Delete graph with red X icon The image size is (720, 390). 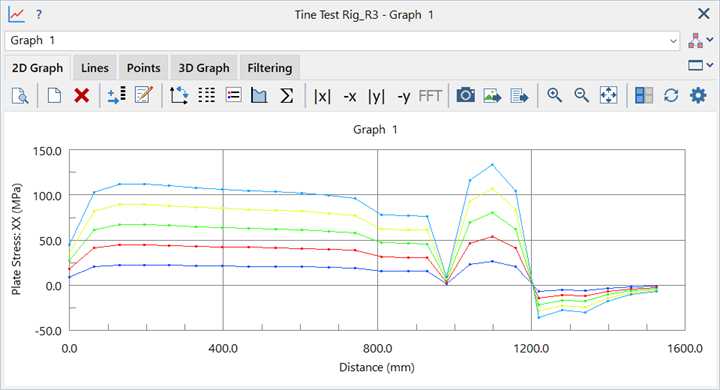click(x=82, y=96)
